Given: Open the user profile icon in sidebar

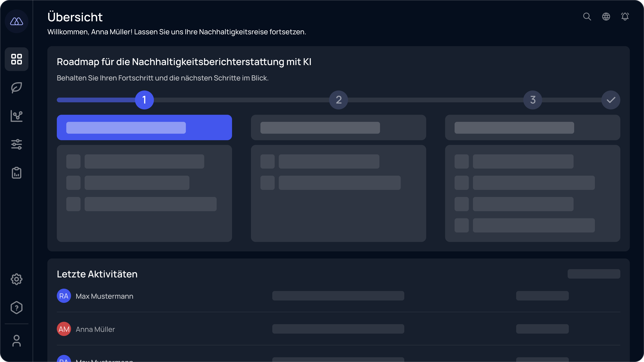Looking at the screenshot, I should pos(17,341).
